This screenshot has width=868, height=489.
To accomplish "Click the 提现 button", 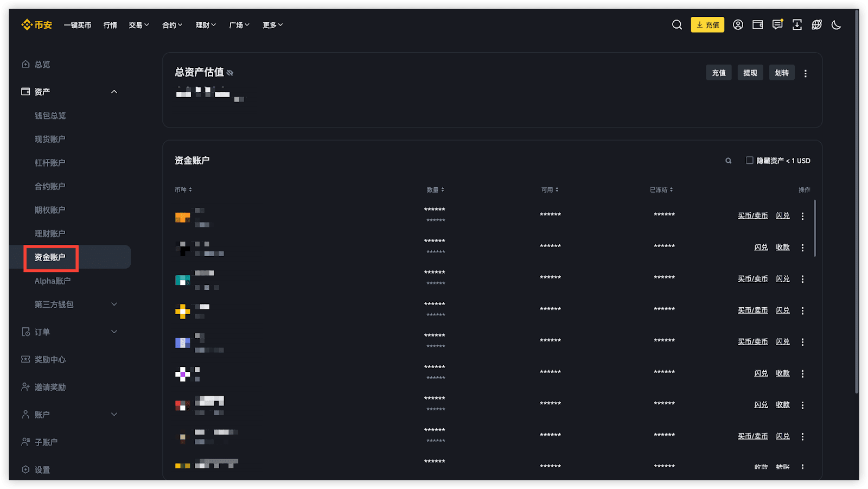I will click(x=750, y=73).
